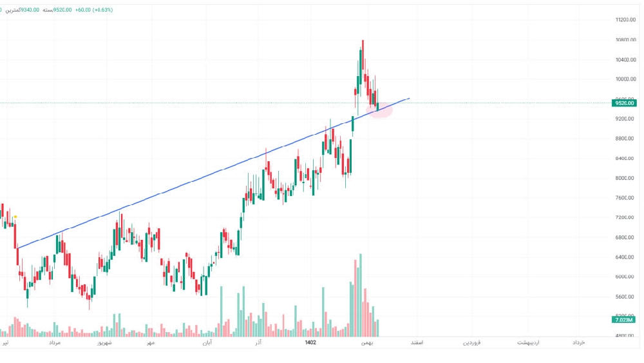This screenshot has height=363, width=644.
Task: Click the +60.00 (+0.63%) change text
Action: click(x=93, y=10)
